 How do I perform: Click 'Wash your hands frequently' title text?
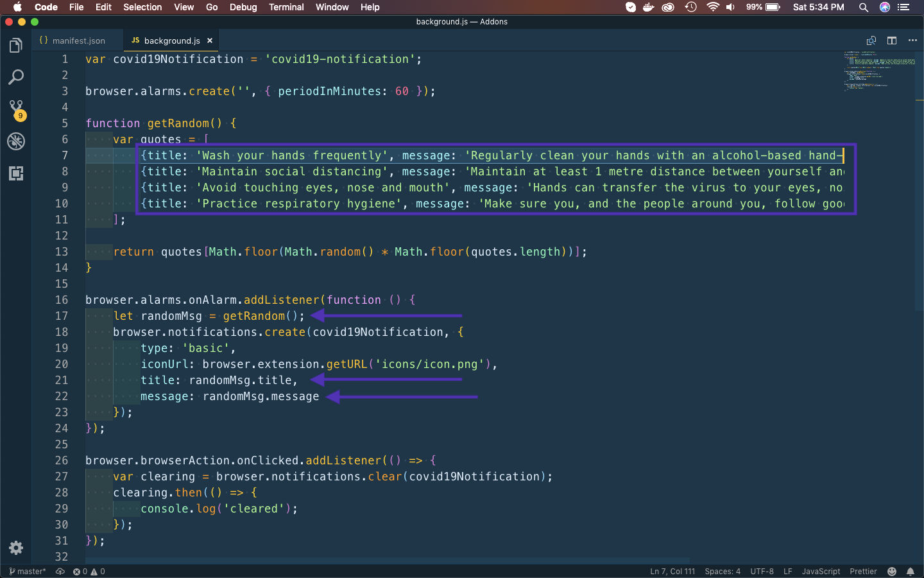[x=291, y=155]
